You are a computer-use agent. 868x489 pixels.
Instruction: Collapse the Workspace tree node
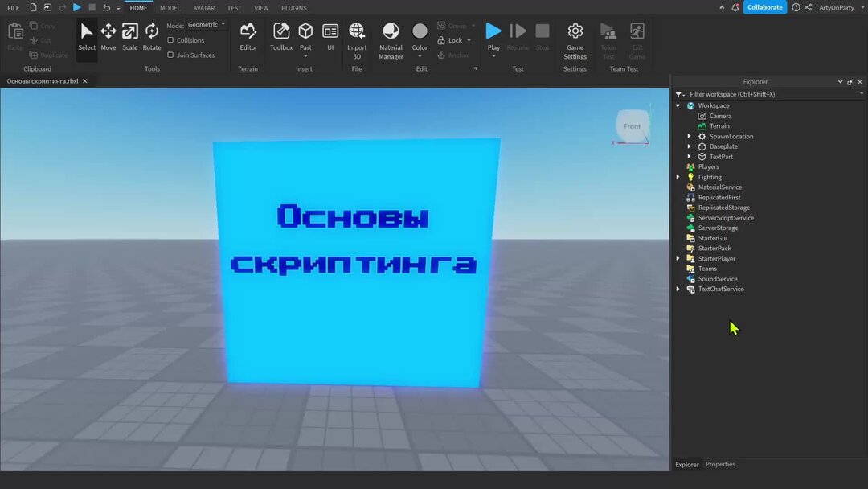pyautogui.click(x=678, y=105)
